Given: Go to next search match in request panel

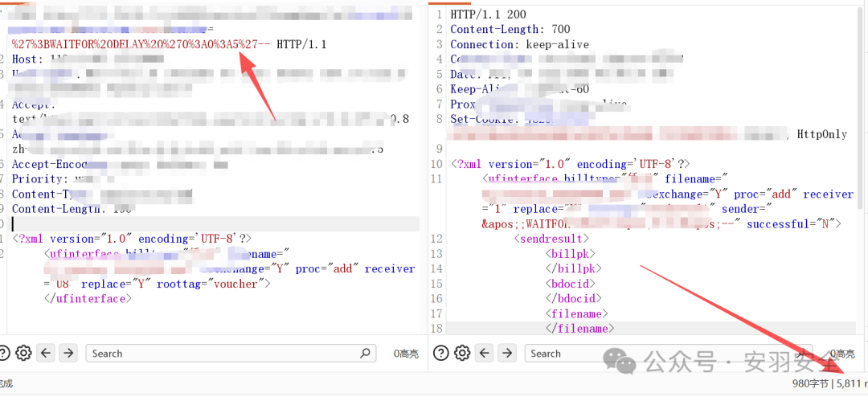Looking at the screenshot, I should point(68,353).
